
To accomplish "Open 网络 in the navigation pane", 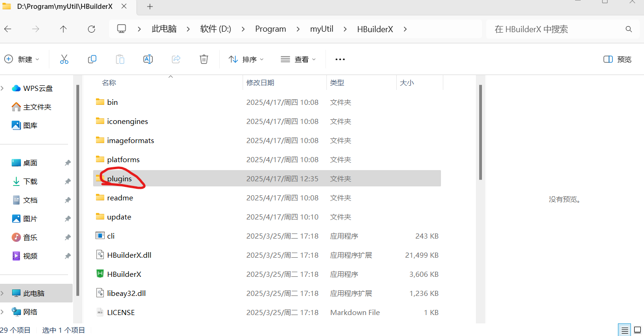I will (x=31, y=312).
